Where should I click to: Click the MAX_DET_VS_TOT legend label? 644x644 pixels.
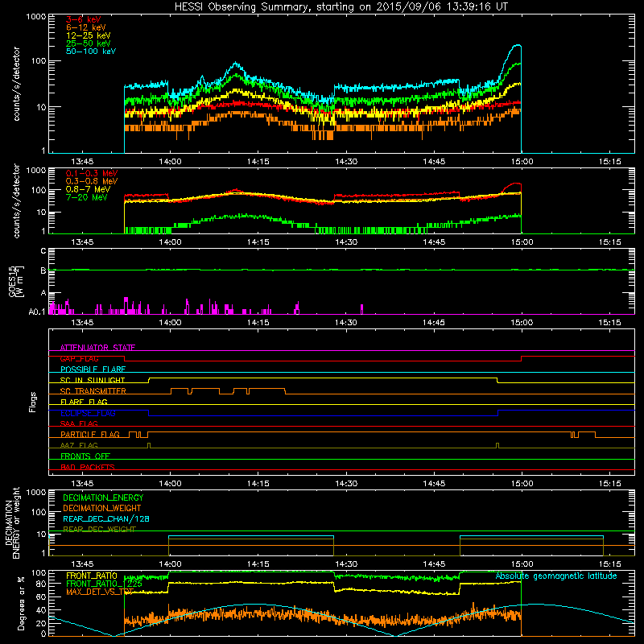[x=100, y=592]
